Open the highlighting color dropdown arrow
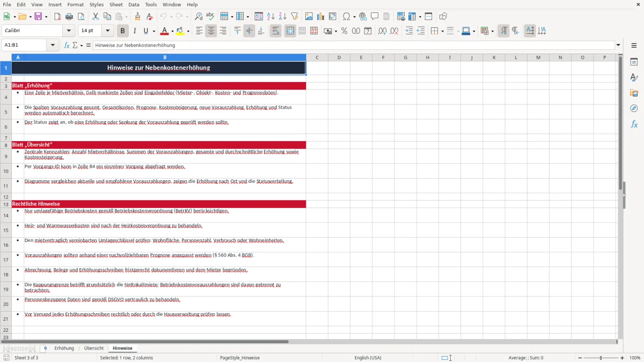 [x=188, y=31]
